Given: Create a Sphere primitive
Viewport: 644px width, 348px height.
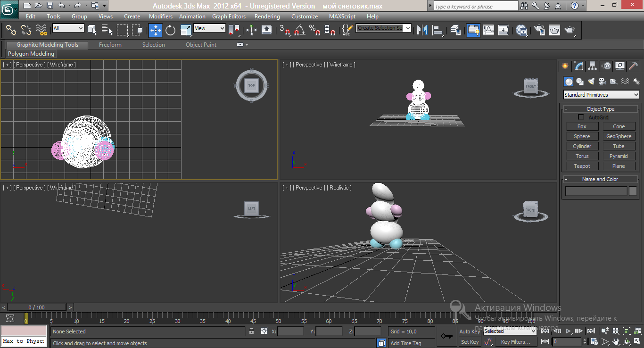Looking at the screenshot, I should [582, 136].
